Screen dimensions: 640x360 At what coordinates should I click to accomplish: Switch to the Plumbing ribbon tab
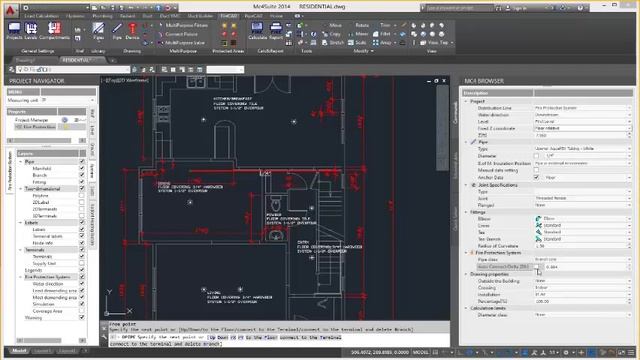point(102,16)
